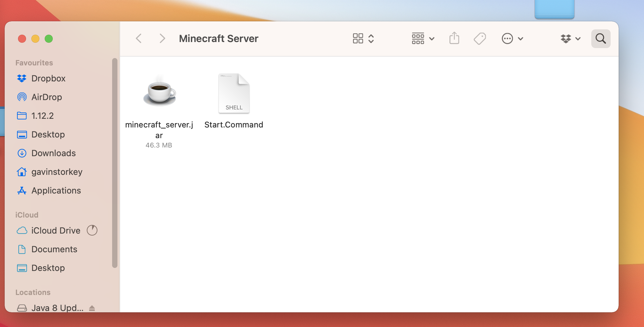Image resolution: width=644 pixels, height=327 pixels.
Task: Click the minecraft_server.jar file name
Action: pos(159,130)
